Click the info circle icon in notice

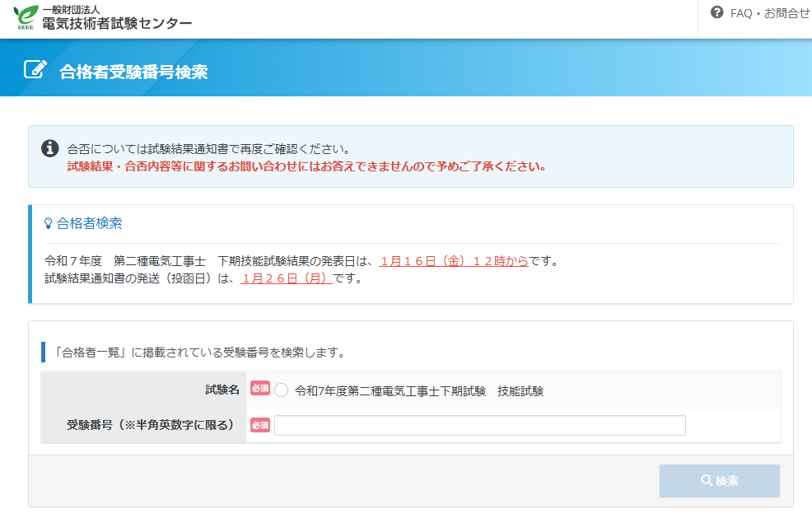click(49, 148)
